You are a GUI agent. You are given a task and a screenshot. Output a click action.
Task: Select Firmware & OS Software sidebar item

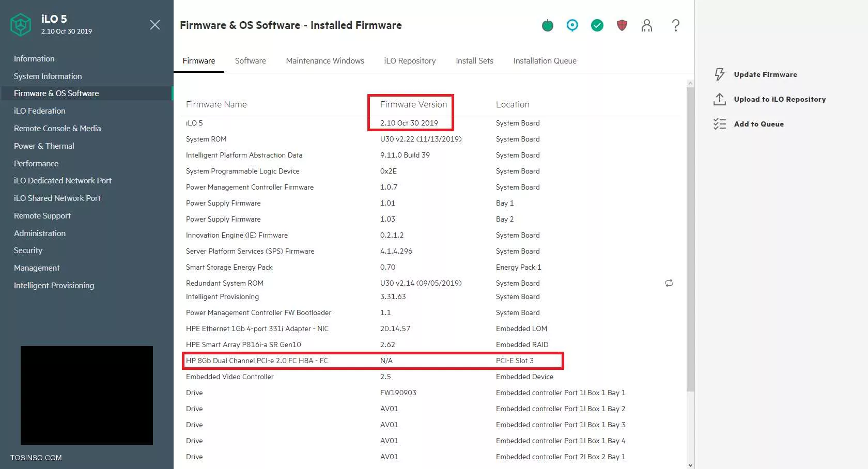click(86, 93)
